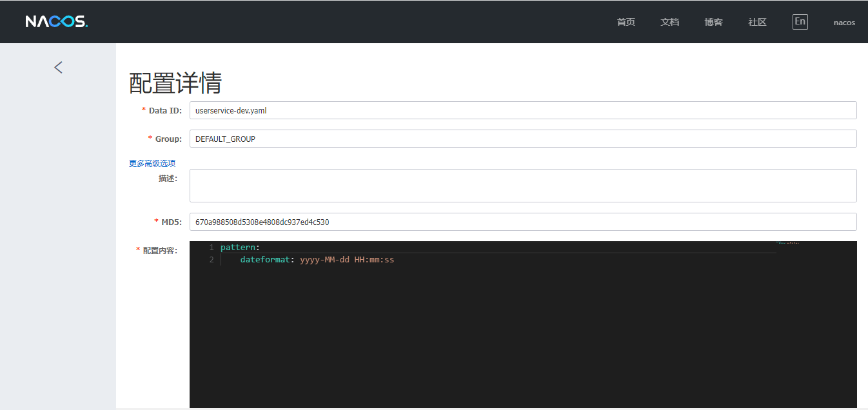This screenshot has width=868, height=410.
Task: Click the editor minimap preview
Action: [788, 244]
